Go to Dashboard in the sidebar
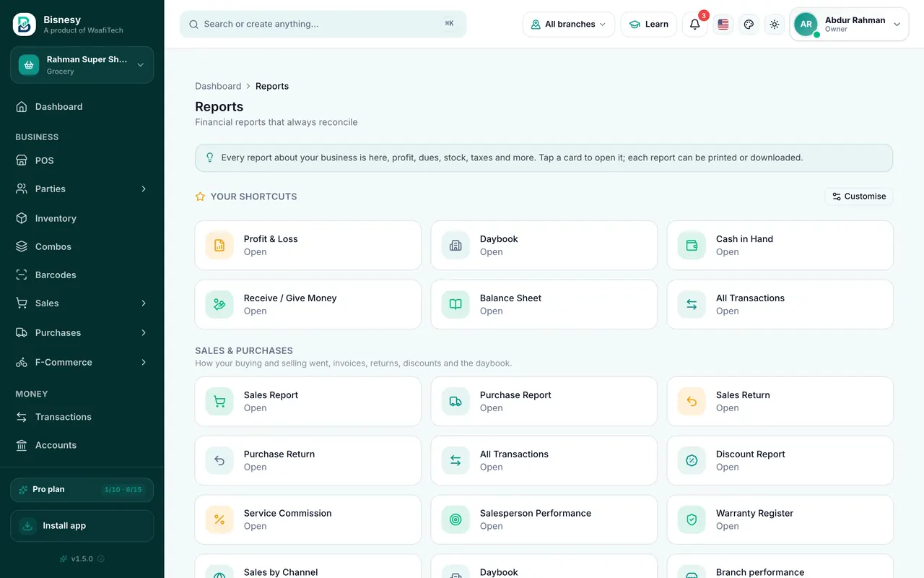Screen dimensions: 924x578 click(x=82, y=107)
